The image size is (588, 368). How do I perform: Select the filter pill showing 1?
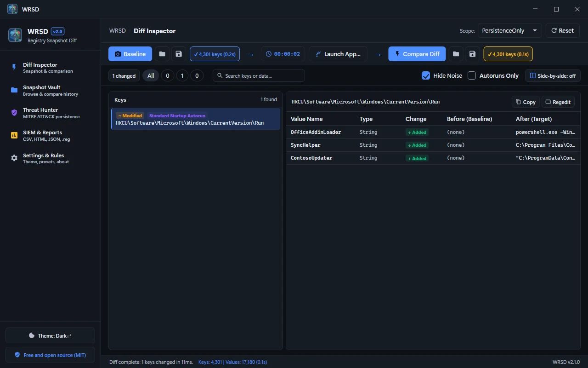(x=182, y=75)
